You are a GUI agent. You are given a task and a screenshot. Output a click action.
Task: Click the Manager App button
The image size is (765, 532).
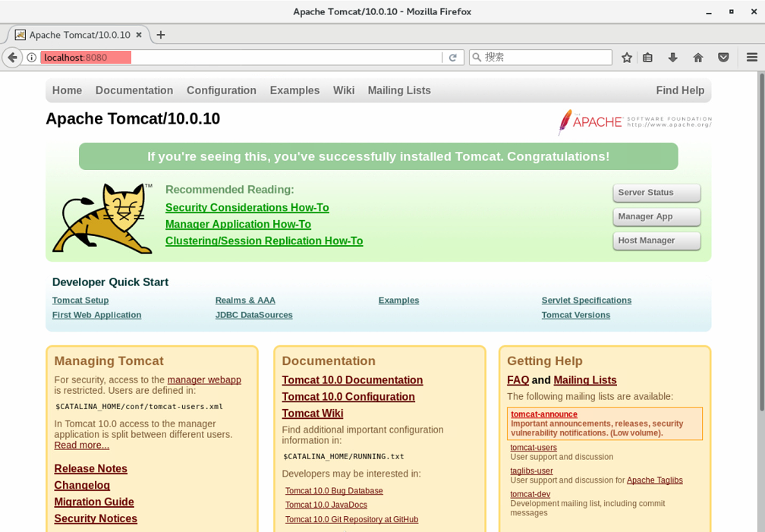click(x=656, y=217)
